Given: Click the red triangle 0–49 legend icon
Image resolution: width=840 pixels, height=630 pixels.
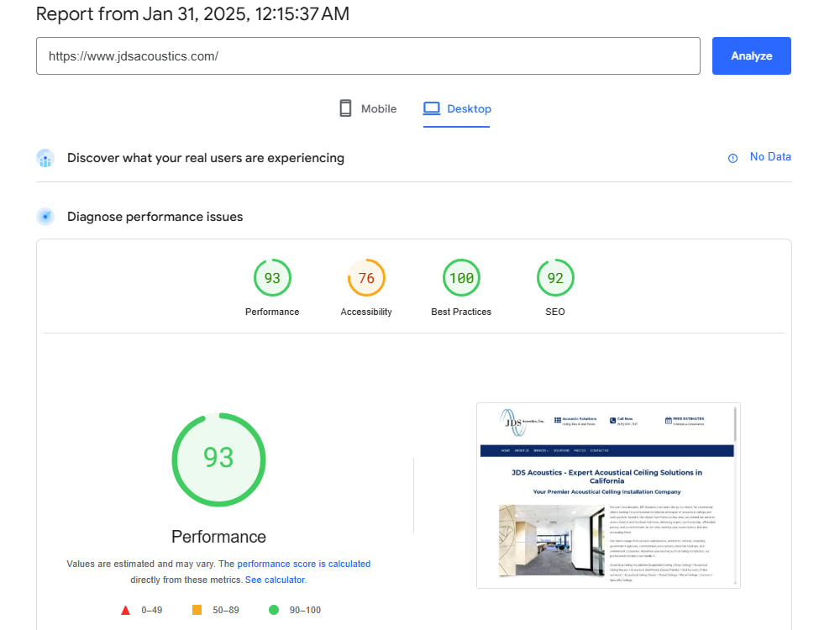Looking at the screenshot, I should 125,610.
